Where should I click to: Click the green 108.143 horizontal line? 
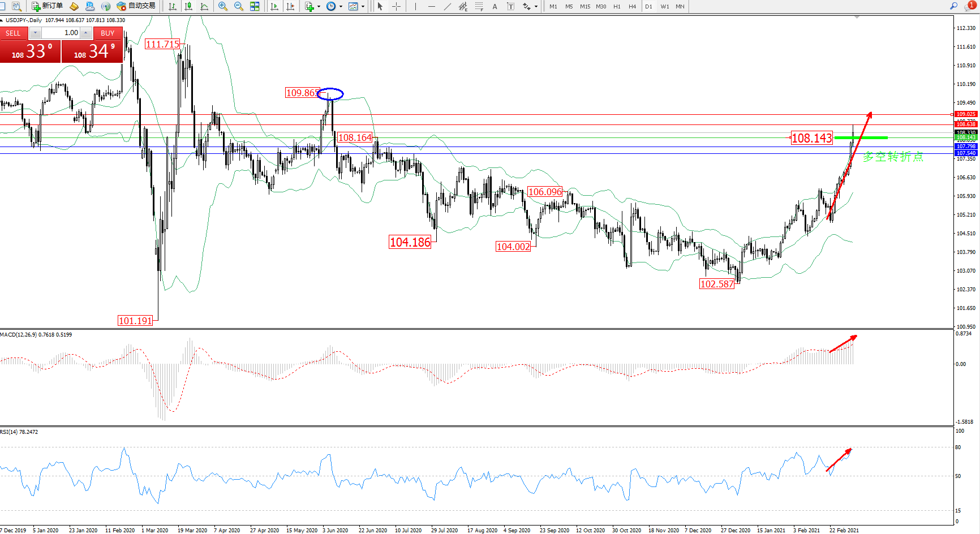(861, 137)
